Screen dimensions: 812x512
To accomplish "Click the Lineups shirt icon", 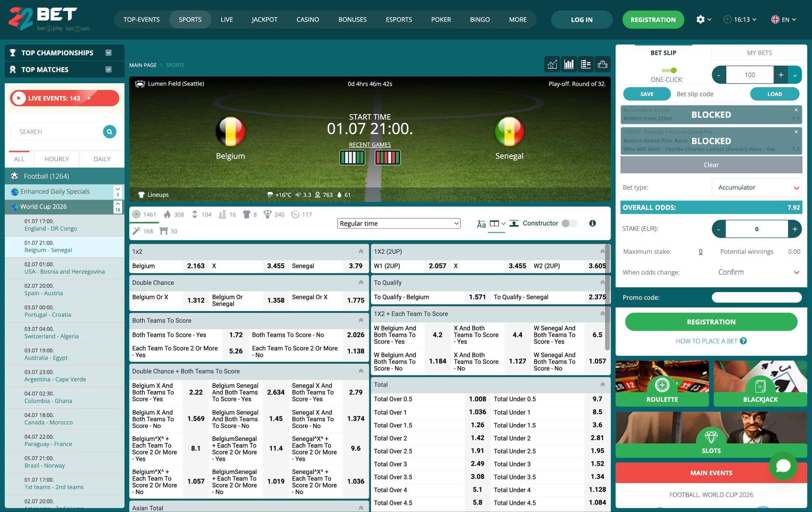I will tap(141, 195).
